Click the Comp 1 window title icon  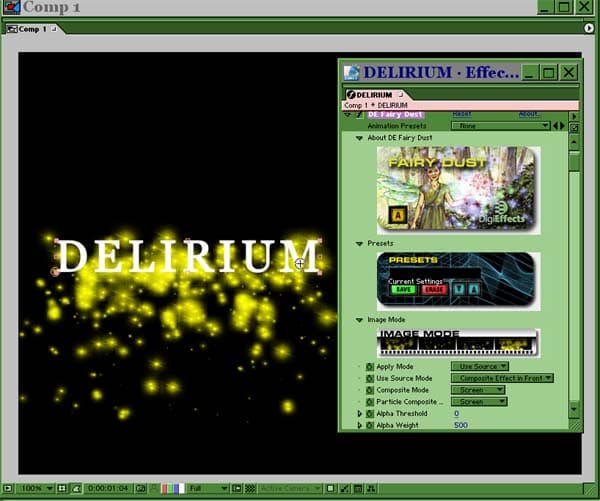click(11, 7)
